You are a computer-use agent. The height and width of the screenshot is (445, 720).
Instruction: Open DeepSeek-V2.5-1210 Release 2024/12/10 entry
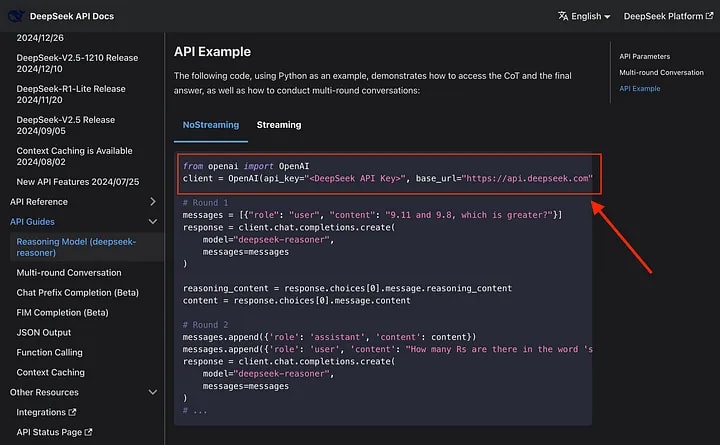77,63
